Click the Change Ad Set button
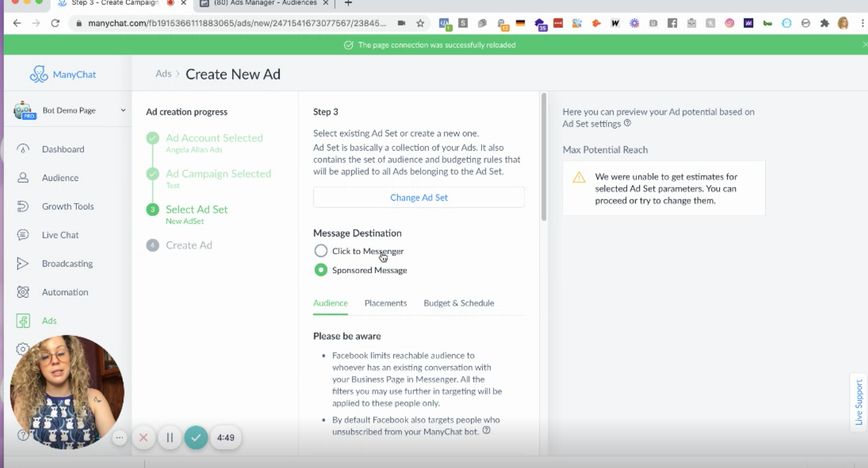868x468 pixels. (x=419, y=198)
